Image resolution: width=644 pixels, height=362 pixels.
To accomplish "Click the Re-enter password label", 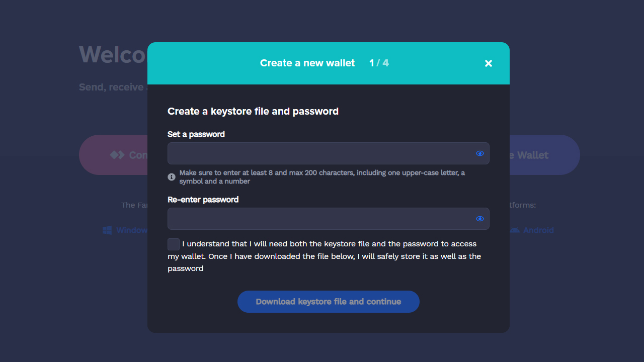I will pyautogui.click(x=203, y=200).
